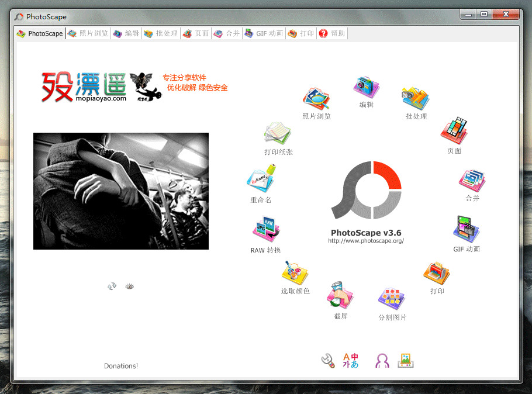Minimize the PhotoScape window

[468, 14]
